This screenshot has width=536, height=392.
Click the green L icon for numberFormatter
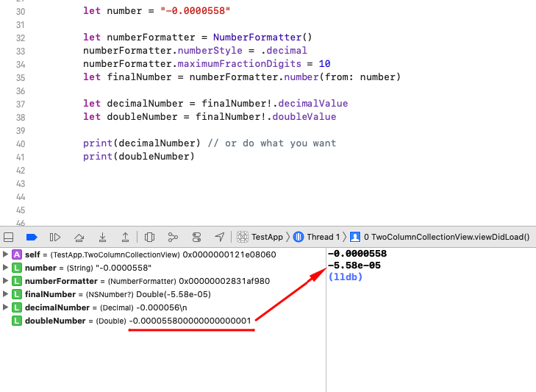point(17,281)
